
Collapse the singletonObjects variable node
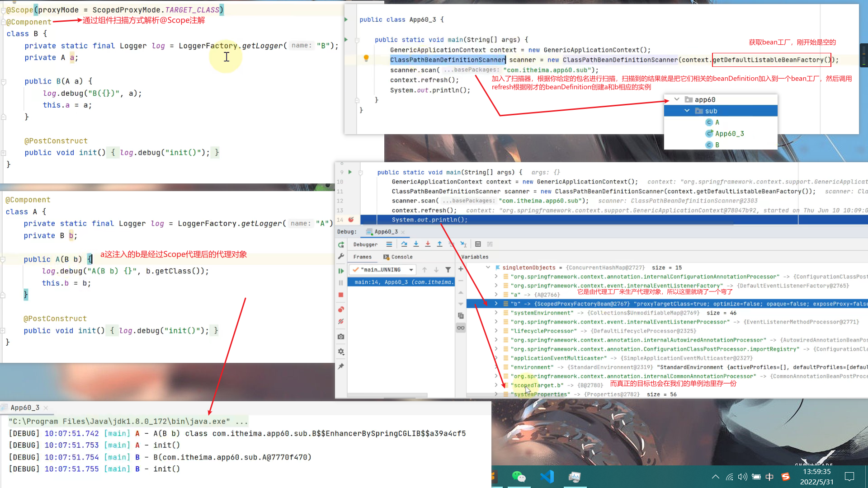click(x=488, y=267)
